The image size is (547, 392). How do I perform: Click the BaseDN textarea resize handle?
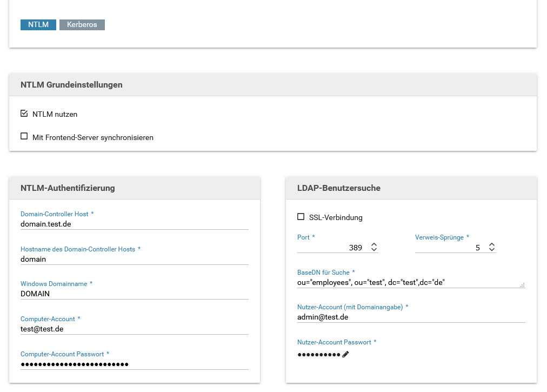[x=522, y=284]
